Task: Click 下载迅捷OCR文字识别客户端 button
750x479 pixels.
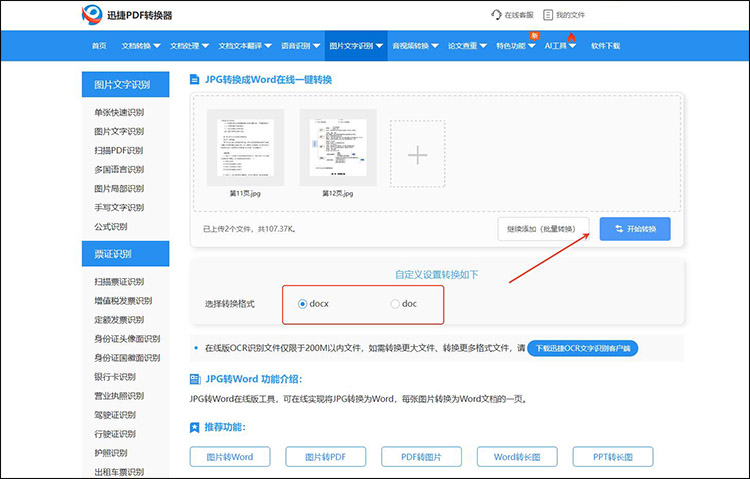Action: point(583,348)
